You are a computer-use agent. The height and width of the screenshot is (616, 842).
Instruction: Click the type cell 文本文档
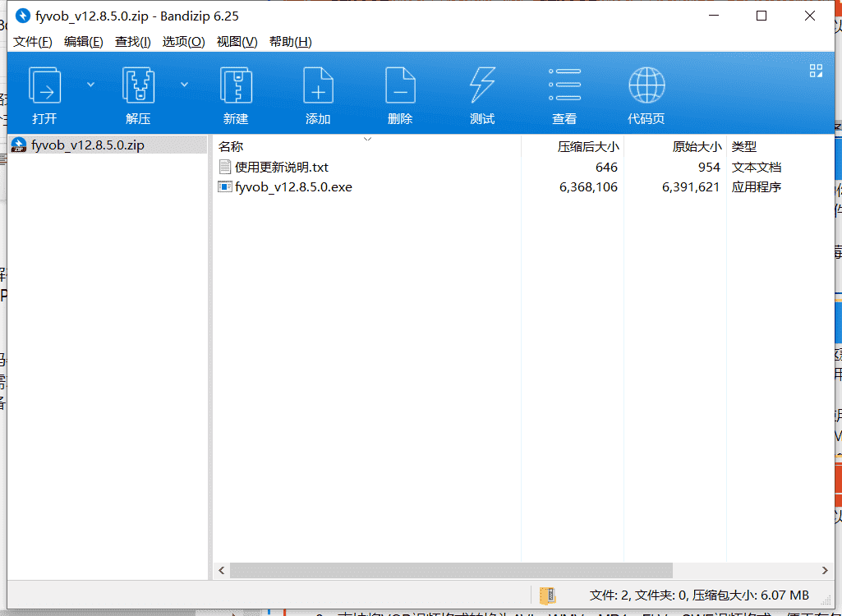pos(756,167)
